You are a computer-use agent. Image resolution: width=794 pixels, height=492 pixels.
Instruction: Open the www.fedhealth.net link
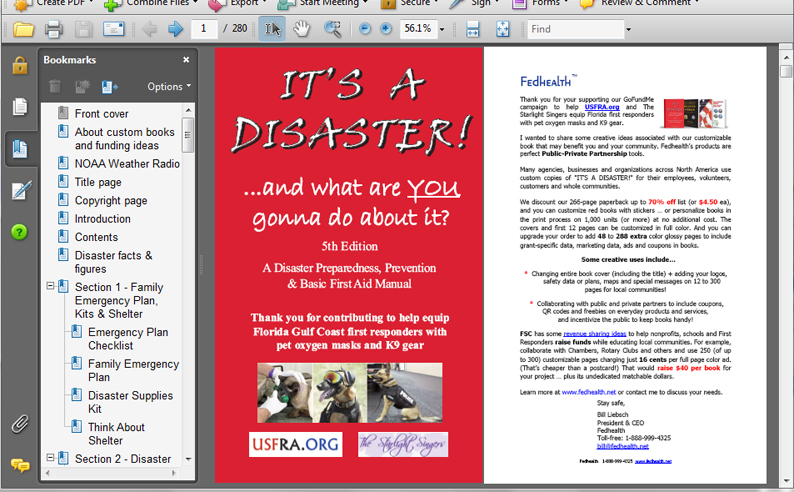pos(589,392)
